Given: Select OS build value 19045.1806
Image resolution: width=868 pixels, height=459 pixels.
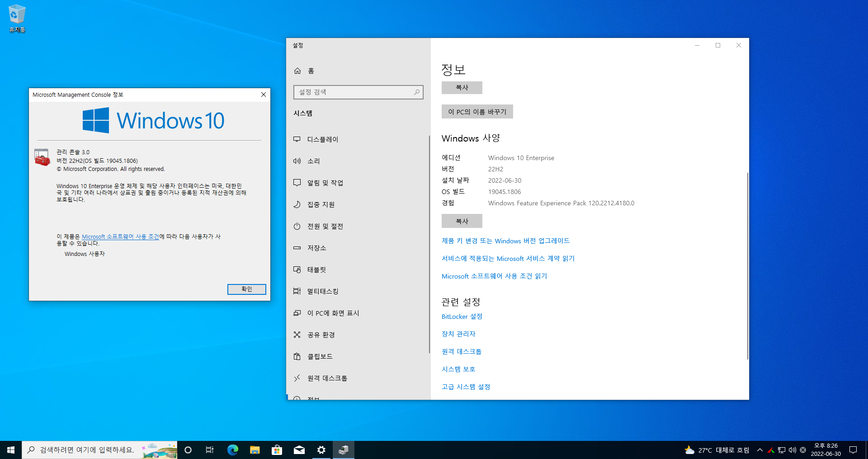Looking at the screenshot, I should coord(505,192).
